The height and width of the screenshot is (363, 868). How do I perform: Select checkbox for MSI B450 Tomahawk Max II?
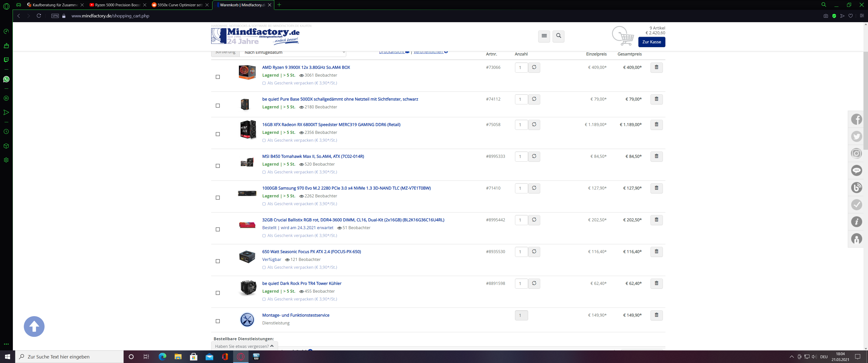tap(218, 166)
